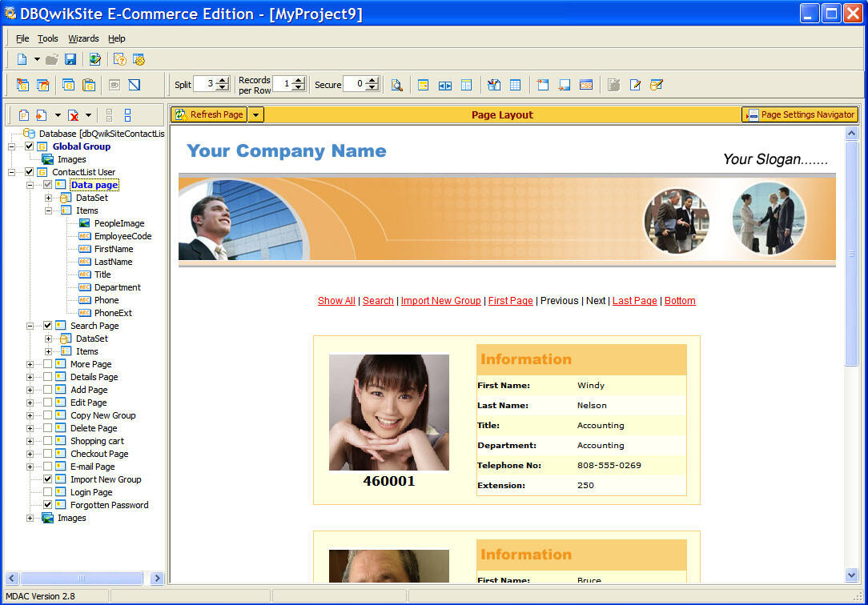868x605 pixels.
Task: Click the Open folder toolbar icon
Action: (52, 59)
